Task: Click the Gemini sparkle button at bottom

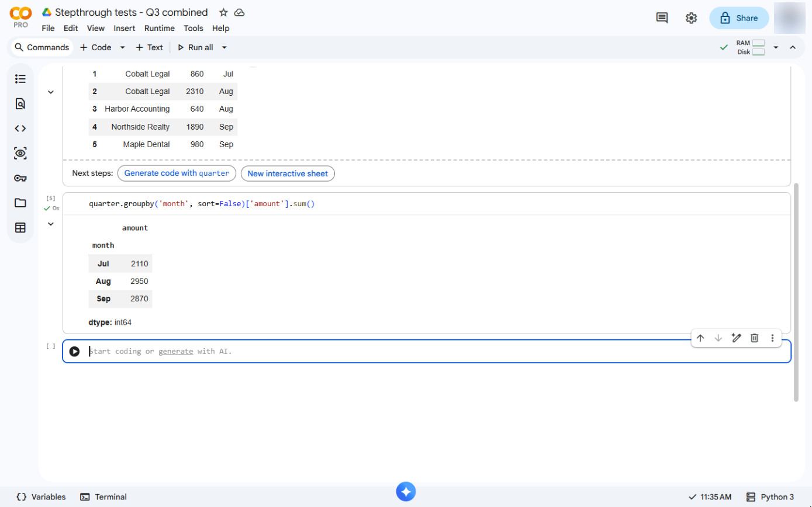Action: [406, 491]
